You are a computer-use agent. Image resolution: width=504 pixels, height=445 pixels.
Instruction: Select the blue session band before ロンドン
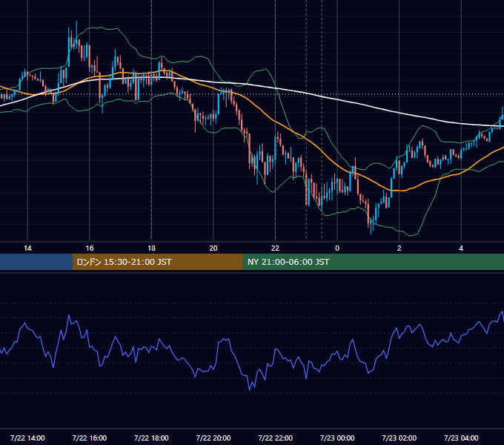(36, 262)
